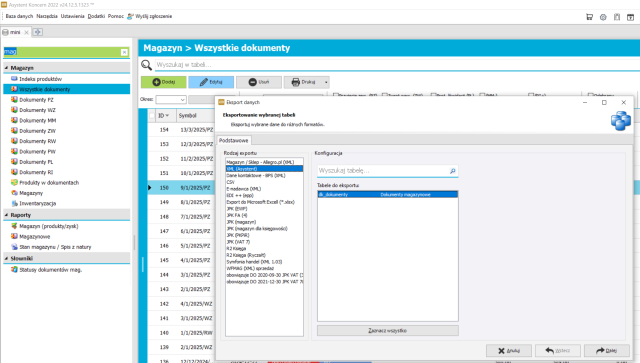Collapse the Magazyn section in sidebar
This screenshot has width=640, height=363.
click(6, 68)
